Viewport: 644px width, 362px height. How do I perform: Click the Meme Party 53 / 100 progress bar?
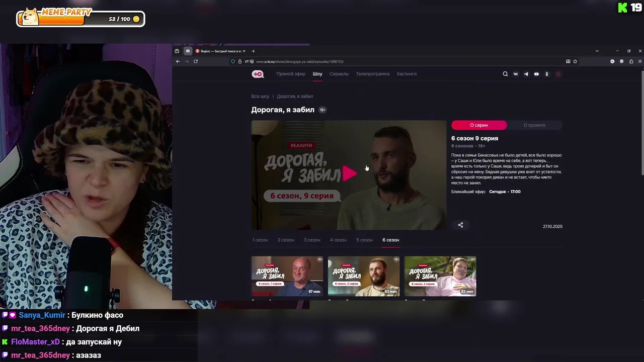tap(80, 20)
